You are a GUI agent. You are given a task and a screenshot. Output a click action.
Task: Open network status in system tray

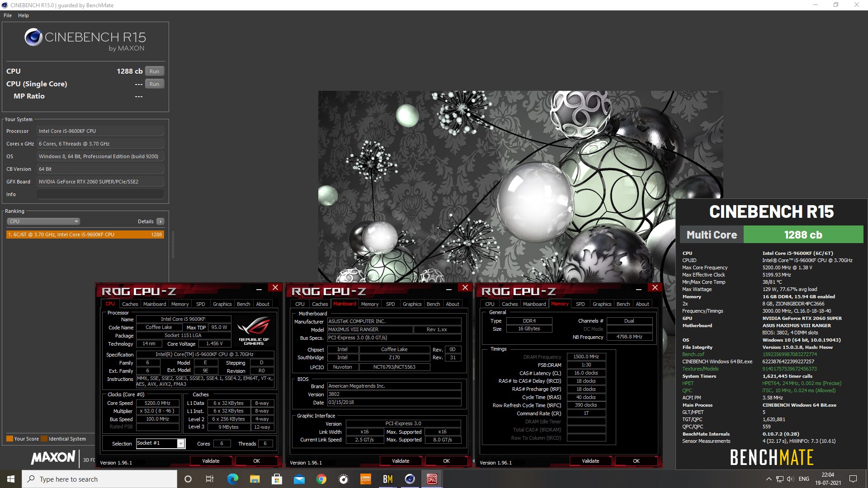coord(779,479)
